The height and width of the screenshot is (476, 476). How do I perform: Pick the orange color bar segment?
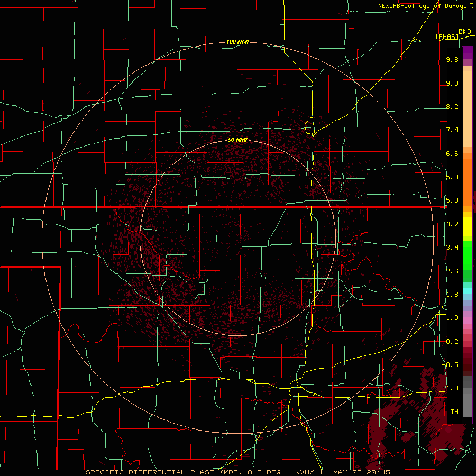click(x=467, y=179)
